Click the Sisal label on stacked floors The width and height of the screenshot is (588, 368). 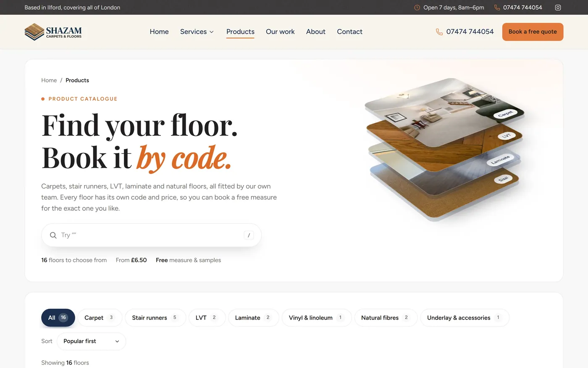[503, 179]
